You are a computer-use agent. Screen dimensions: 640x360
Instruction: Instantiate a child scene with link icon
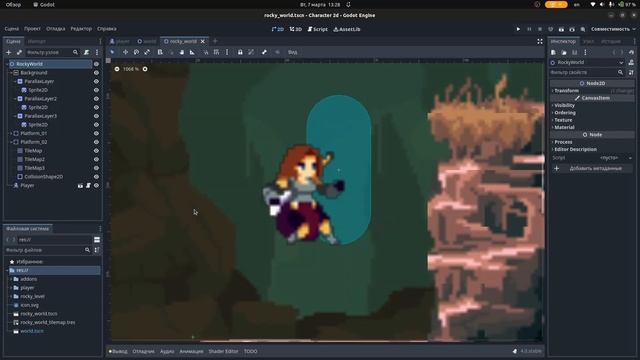point(19,52)
